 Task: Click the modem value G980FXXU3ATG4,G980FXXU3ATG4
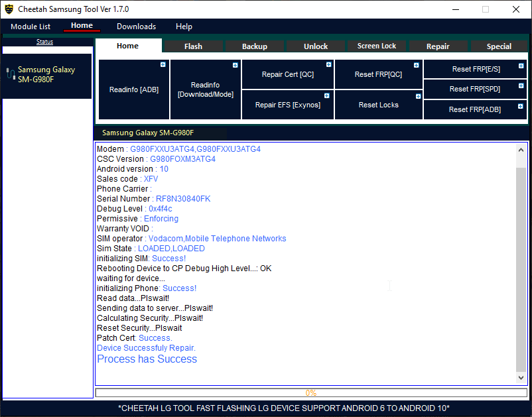[x=196, y=149]
